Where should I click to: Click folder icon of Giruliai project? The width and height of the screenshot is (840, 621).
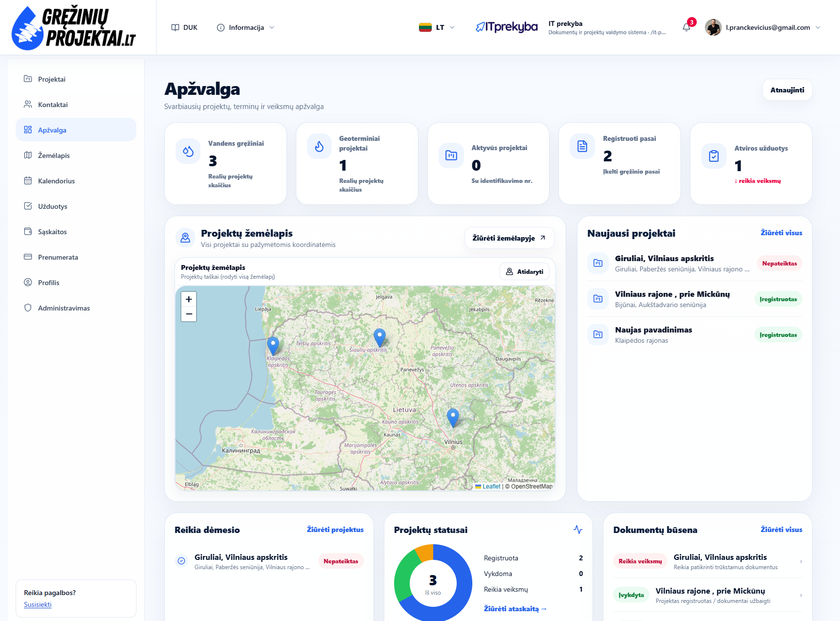point(598,263)
